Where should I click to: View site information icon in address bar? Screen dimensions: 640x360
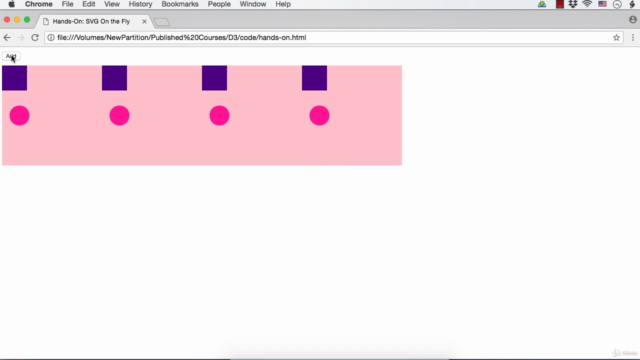(51, 38)
